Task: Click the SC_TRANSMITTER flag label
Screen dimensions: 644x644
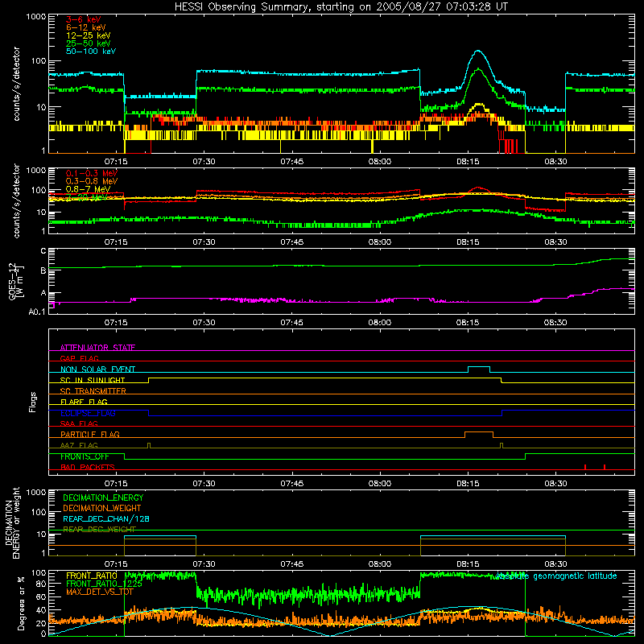Action: click(x=93, y=391)
